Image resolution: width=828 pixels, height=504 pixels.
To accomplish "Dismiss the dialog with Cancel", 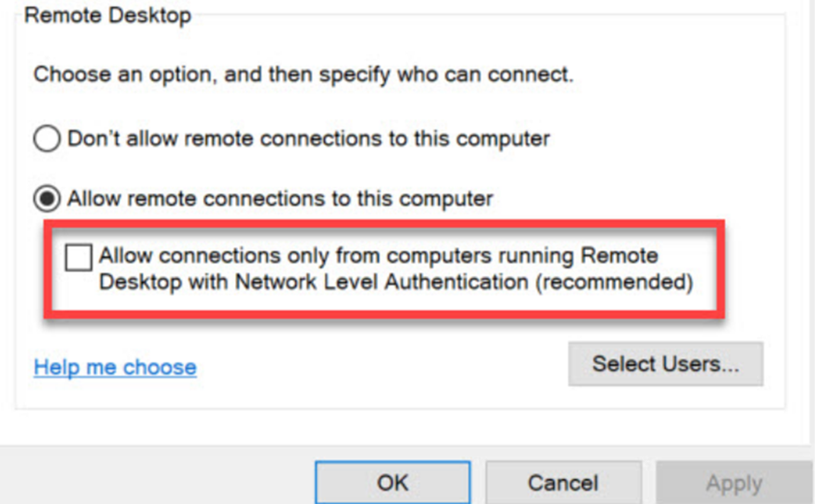I will [x=563, y=482].
